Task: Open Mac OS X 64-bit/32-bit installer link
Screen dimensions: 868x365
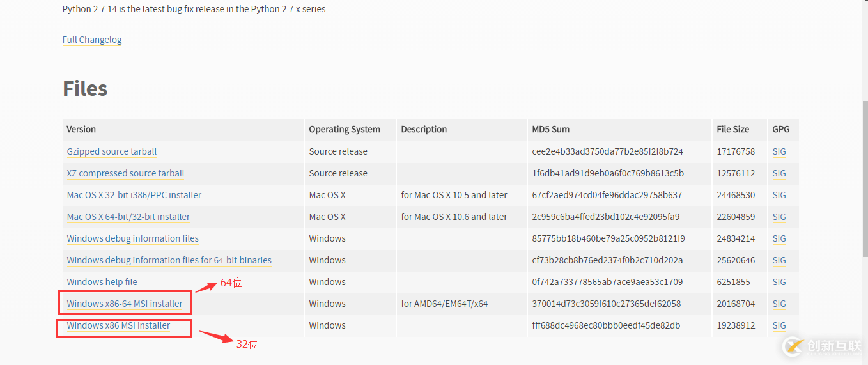Action: click(x=128, y=217)
